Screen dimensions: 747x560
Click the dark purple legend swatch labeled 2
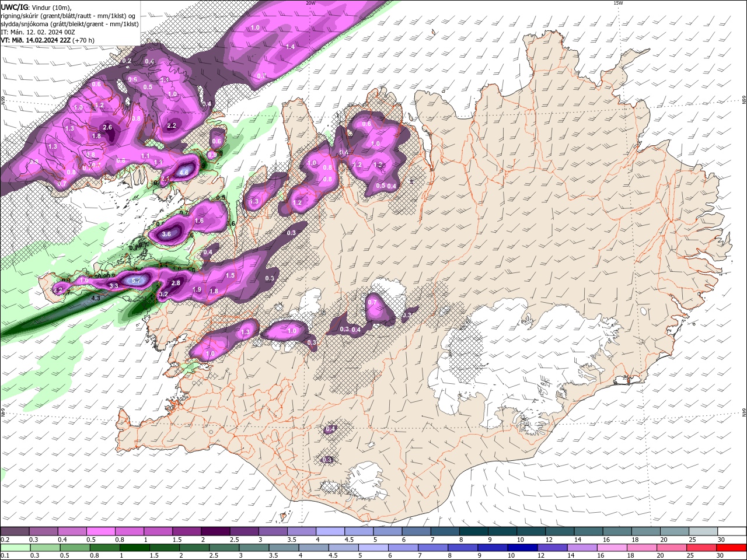coord(215,531)
